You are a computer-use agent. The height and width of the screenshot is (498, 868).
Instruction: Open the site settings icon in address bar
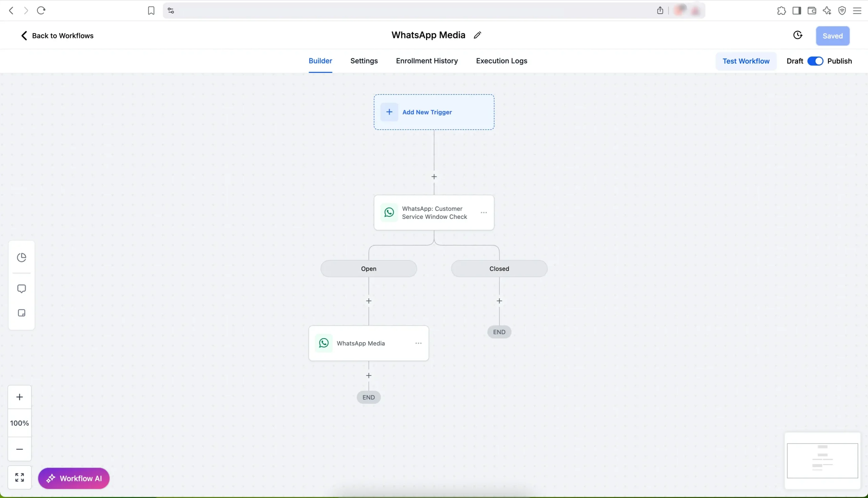171,11
